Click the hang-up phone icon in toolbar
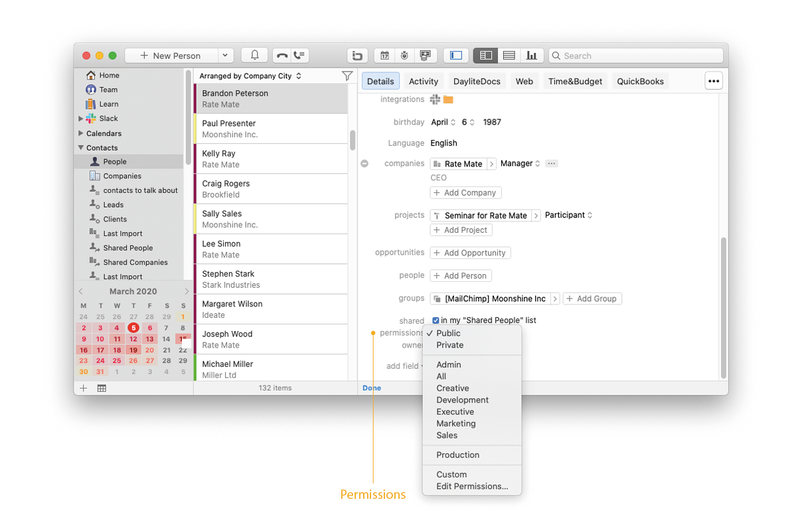The width and height of the screenshot is (792, 532). point(282,56)
